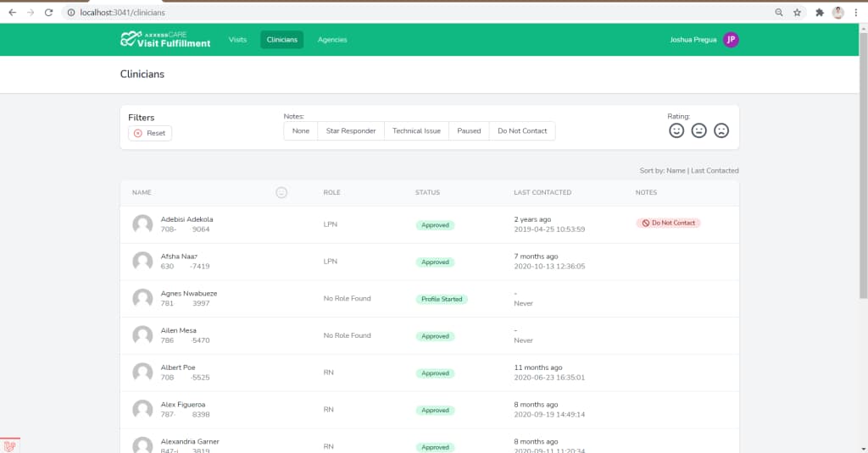
Task: Filter by sad face rating
Action: click(x=721, y=130)
